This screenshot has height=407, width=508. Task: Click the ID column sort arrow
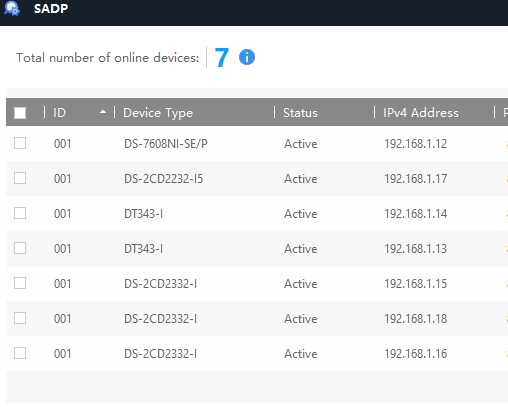coord(103,112)
